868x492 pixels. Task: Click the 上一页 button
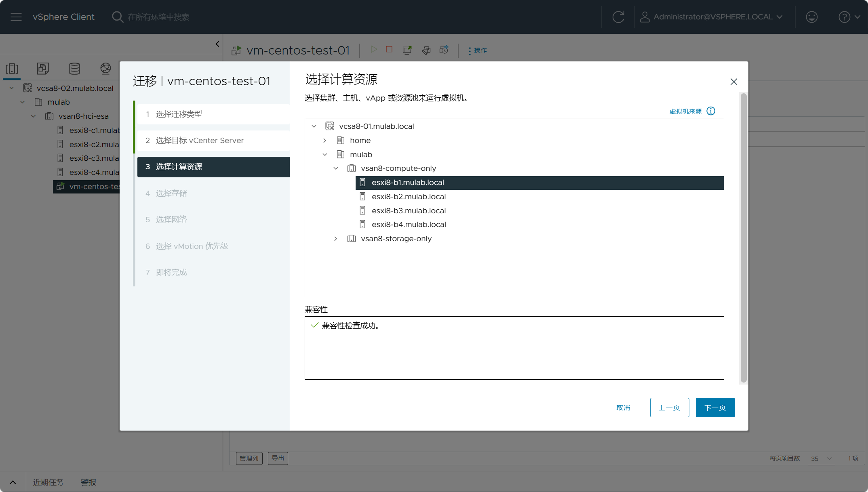point(670,408)
